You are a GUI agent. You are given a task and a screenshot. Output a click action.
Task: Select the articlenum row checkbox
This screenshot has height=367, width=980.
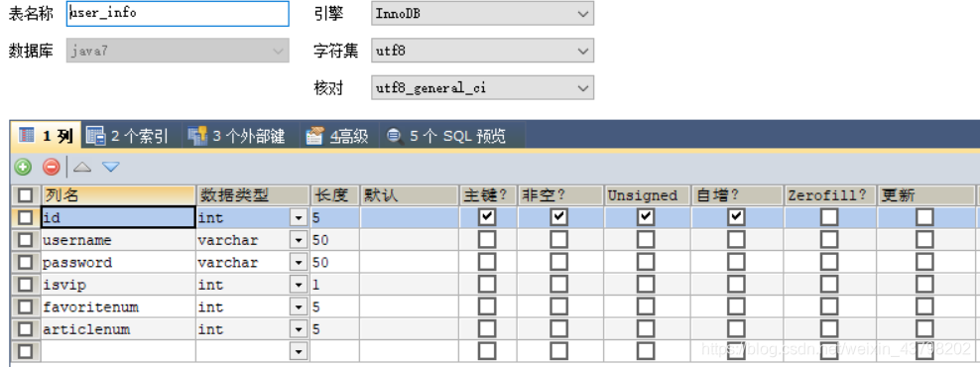tap(25, 329)
